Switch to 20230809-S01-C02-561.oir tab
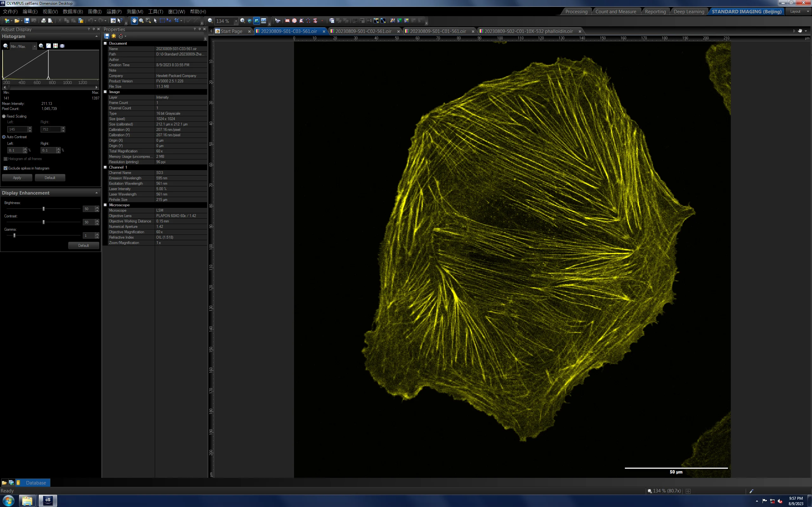 [363, 31]
